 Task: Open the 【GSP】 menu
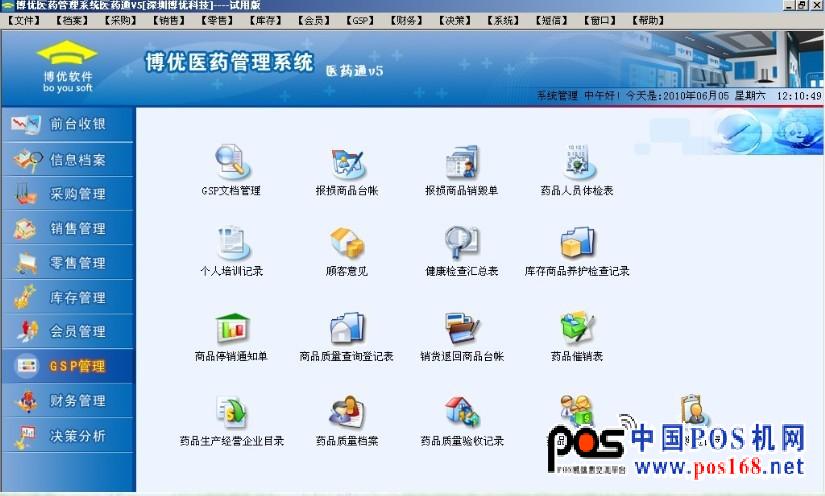tap(361, 20)
